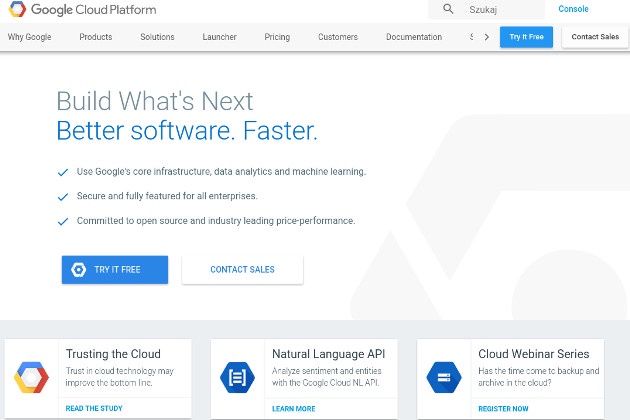
Task: Open the Trusting the Cloud card title
Action: [113, 354]
